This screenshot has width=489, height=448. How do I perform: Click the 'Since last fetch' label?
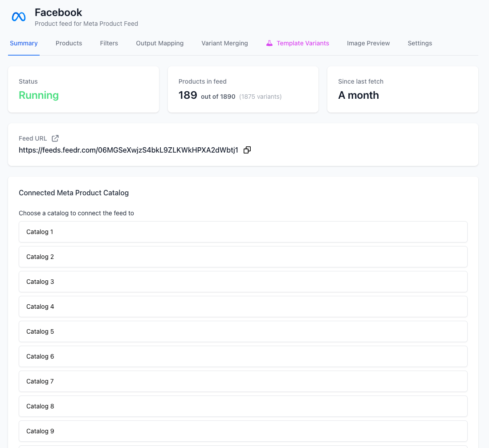point(360,81)
